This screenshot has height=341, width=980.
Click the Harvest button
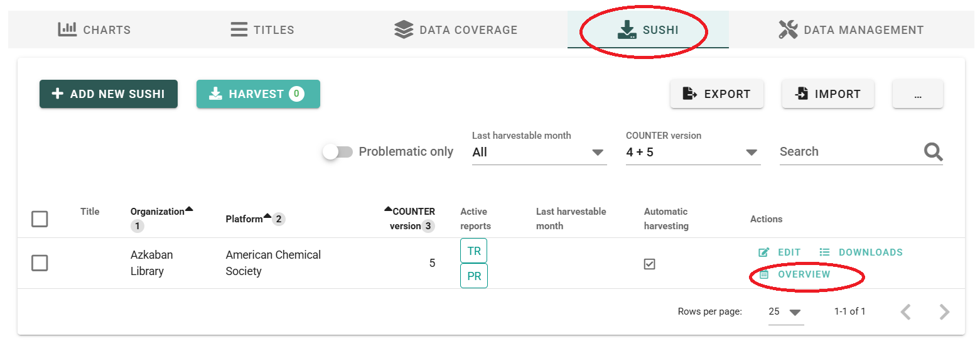tap(258, 94)
